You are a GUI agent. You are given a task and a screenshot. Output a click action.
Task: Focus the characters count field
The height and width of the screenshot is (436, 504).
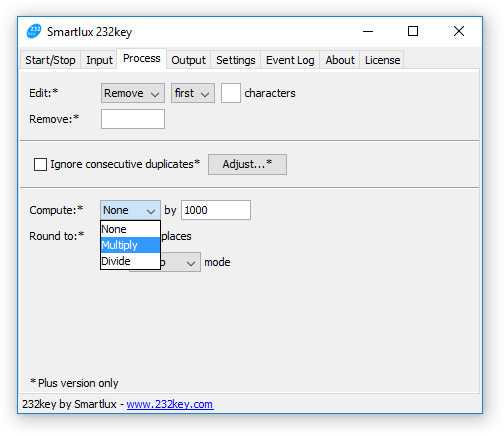(x=231, y=93)
